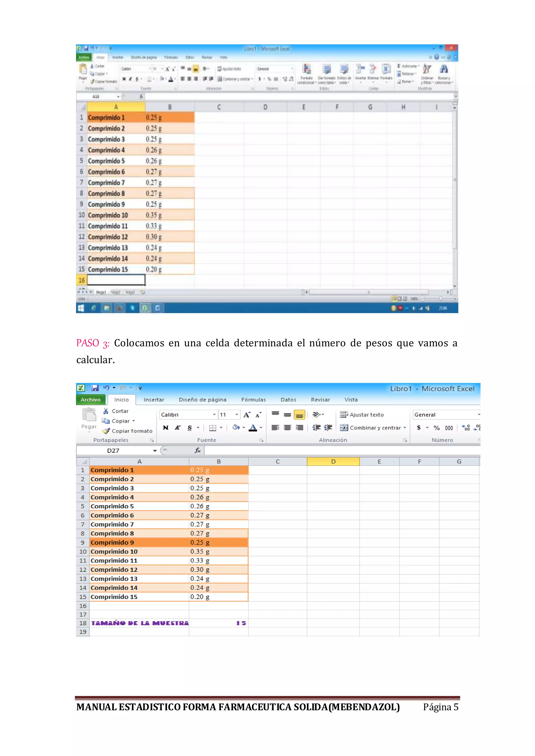Click the save icon in lower Excel's quick access toolbar

(95, 388)
